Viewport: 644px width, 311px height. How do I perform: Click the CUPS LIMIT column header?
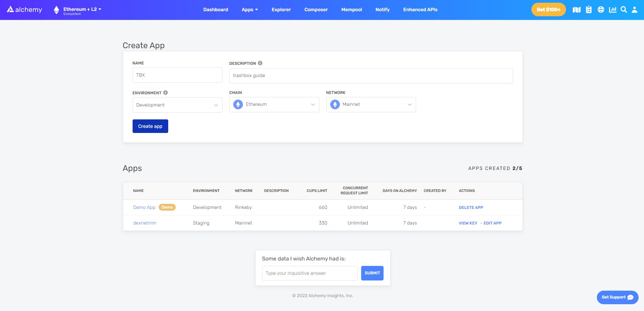point(317,191)
